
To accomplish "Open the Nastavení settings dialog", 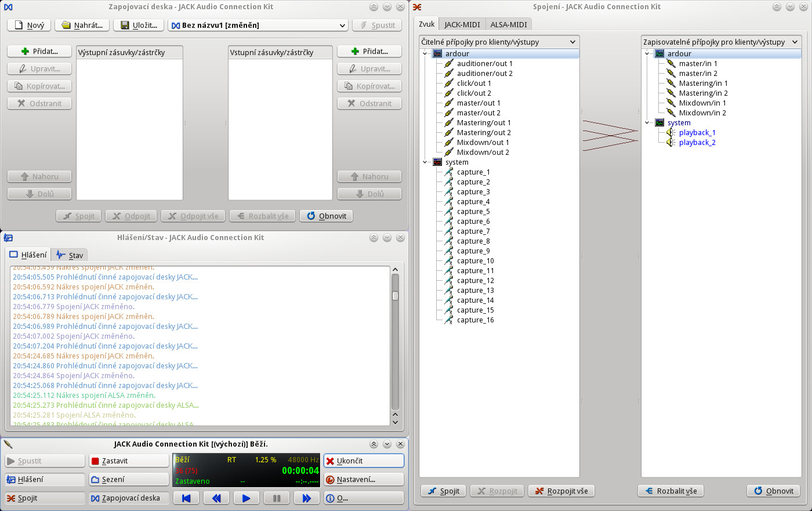I will (x=364, y=480).
